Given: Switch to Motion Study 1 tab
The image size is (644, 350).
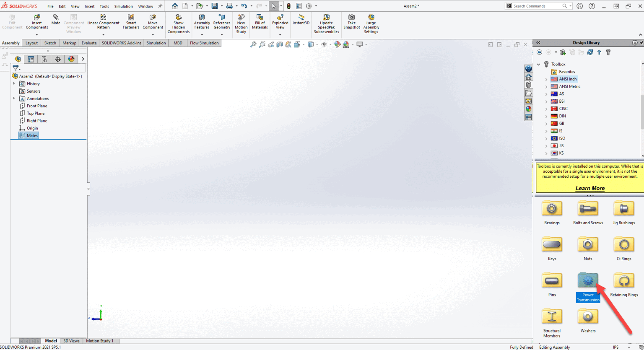Looking at the screenshot, I should click(x=99, y=341).
